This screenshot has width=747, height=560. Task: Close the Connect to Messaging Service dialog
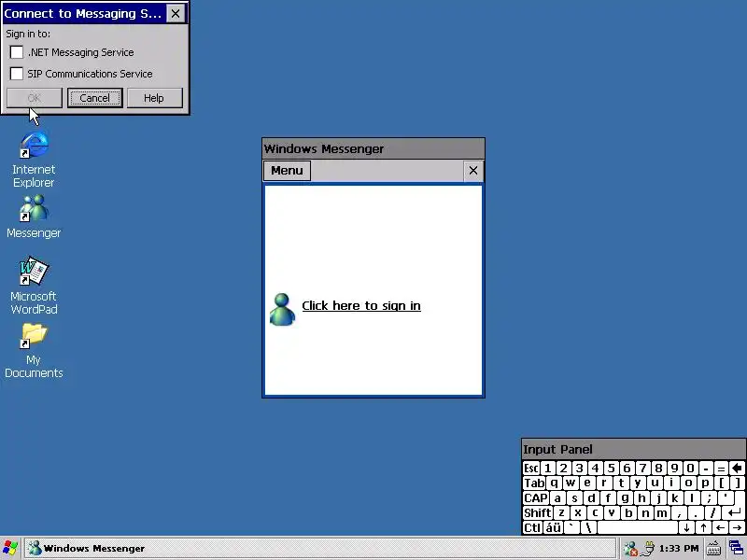coord(176,13)
